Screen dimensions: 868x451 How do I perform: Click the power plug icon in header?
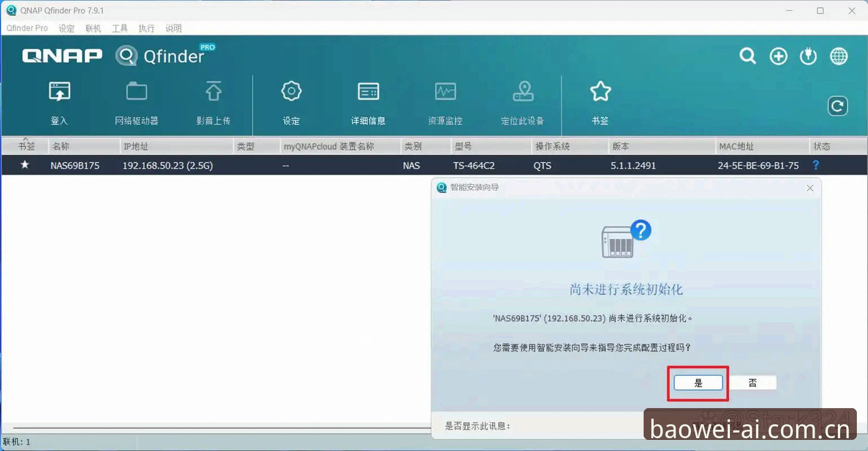[808, 56]
